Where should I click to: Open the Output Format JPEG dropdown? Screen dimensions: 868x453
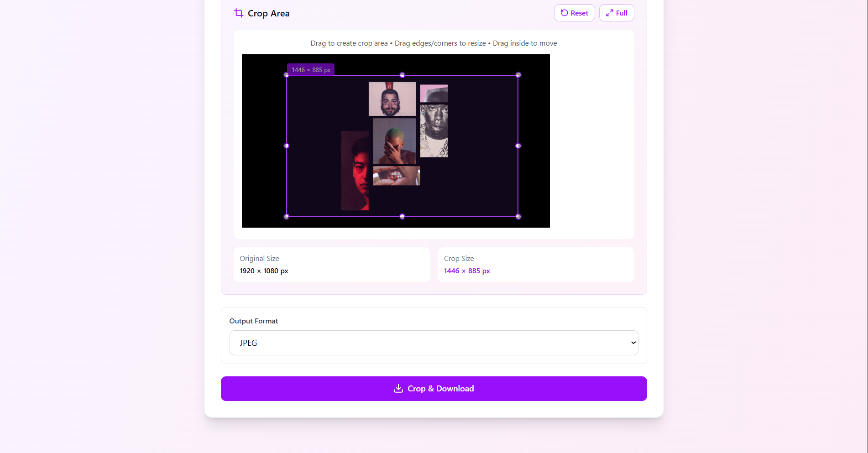pos(434,343)
